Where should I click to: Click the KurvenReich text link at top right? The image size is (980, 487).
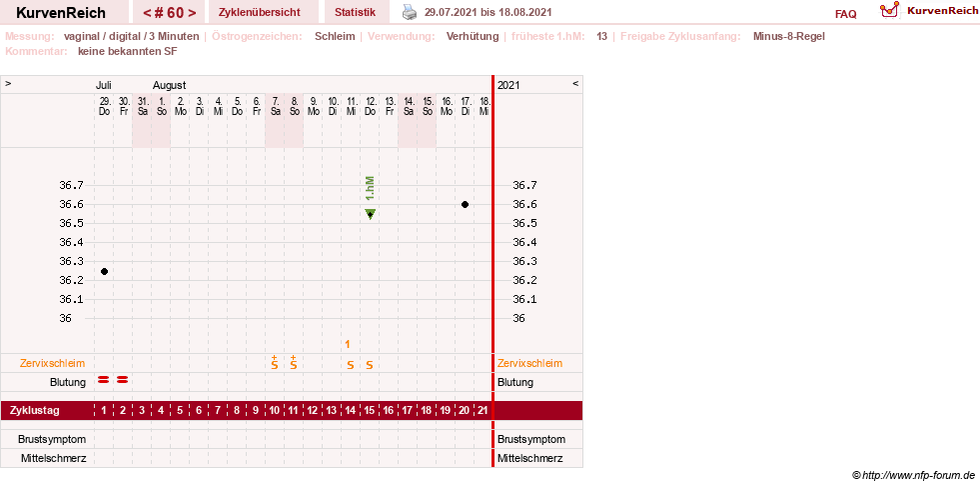click(x=942, y=11)
